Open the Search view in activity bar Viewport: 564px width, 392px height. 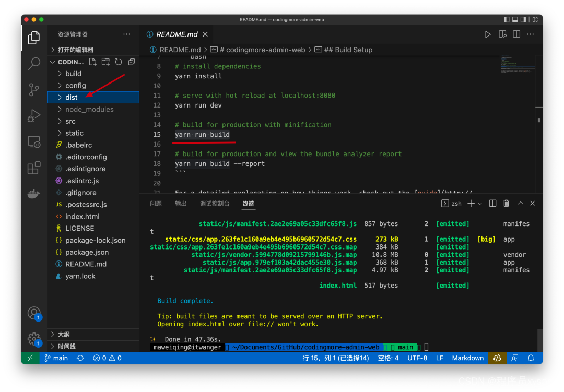34,63
